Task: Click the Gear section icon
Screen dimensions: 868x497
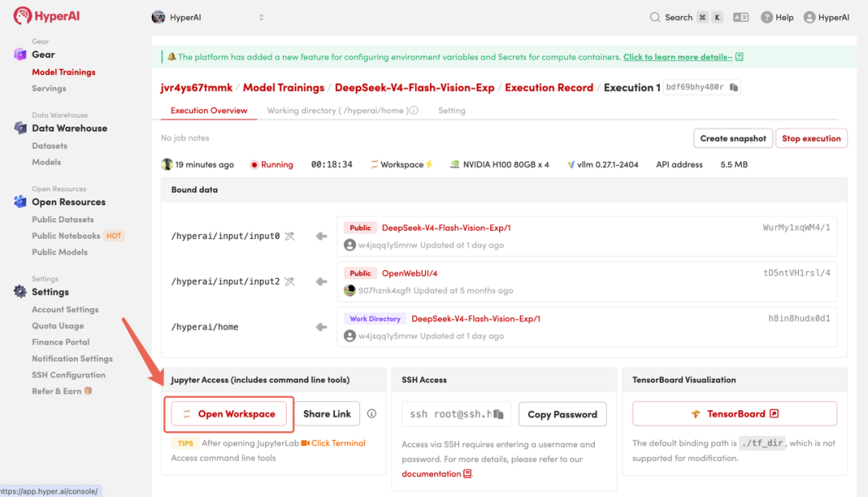Action: coord(20,55)
